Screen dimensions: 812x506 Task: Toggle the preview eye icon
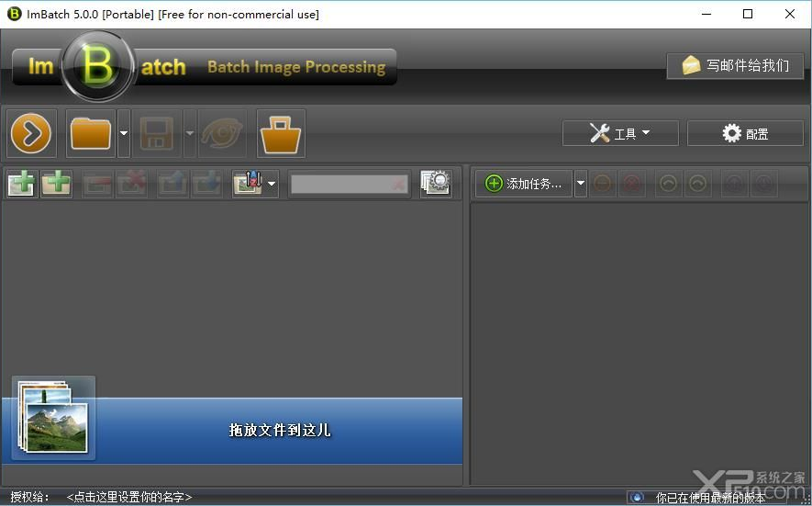pos(222,134)
